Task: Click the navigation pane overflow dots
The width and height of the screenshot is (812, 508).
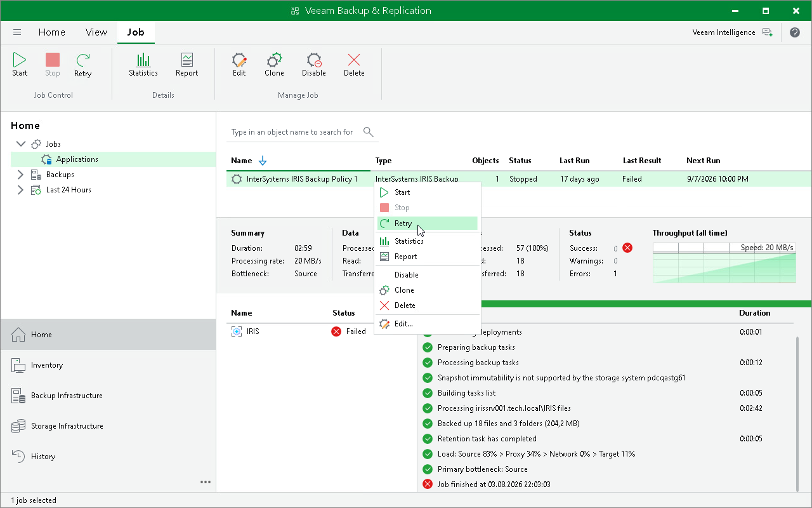Action: 206,482
